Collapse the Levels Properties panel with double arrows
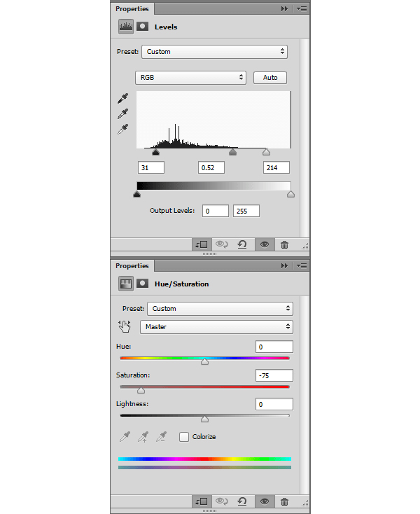420x514 pixels. click(284, 9)
